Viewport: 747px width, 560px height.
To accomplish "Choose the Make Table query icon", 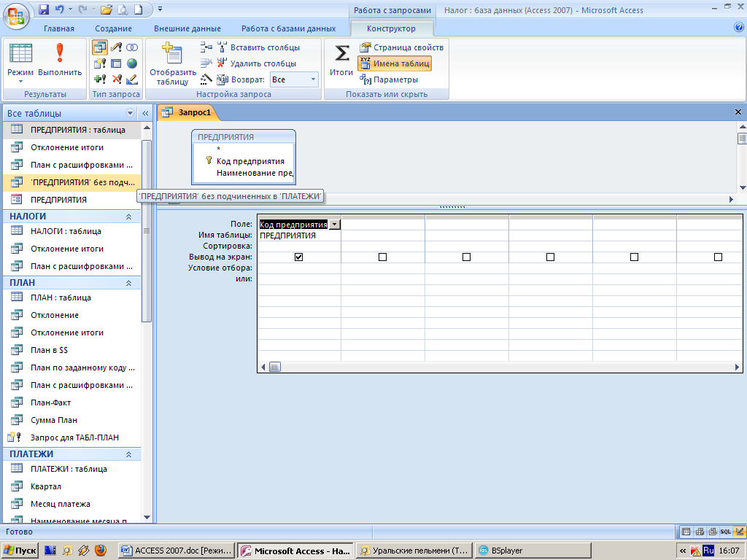I will point(100,63).
